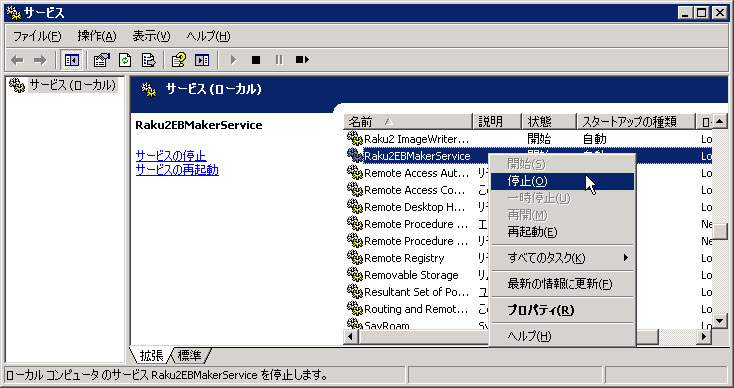Click the Stop Service square icon

point(256,60)
